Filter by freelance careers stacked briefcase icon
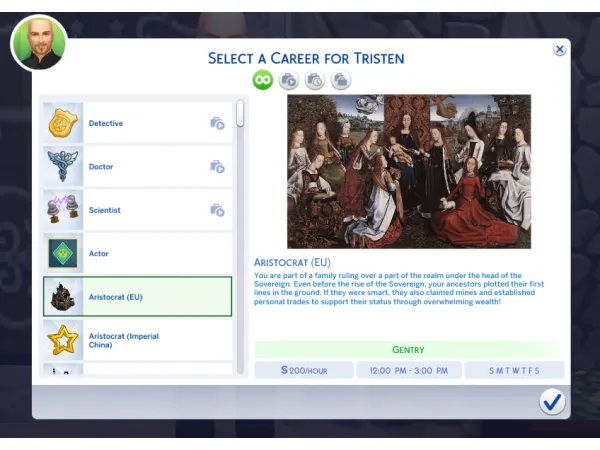600x450 pixels. point(341,80)
